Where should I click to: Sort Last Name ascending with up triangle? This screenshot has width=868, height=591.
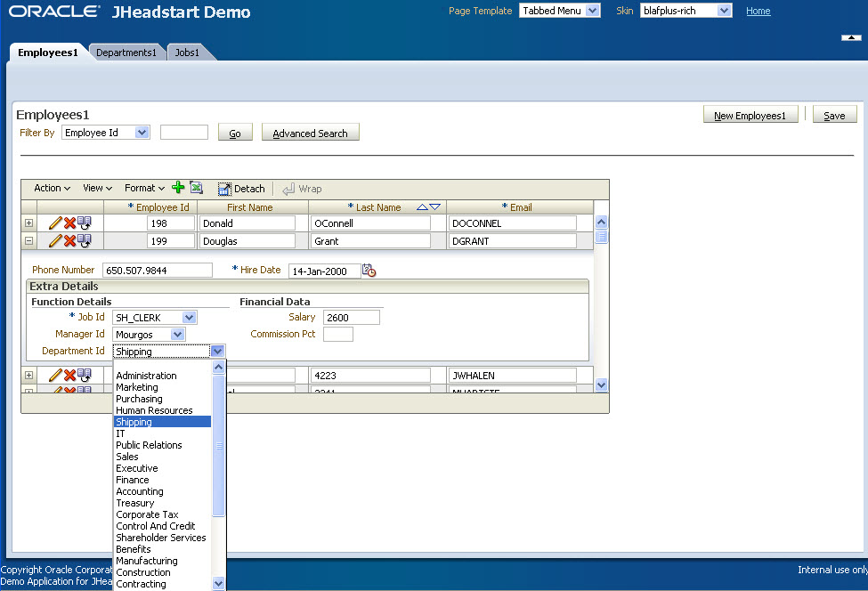[422, 207]
